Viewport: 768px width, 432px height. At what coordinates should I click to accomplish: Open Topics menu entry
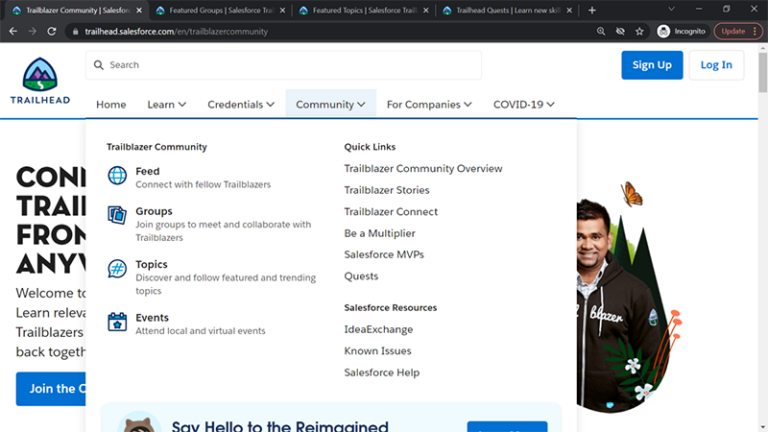(151, 264)
